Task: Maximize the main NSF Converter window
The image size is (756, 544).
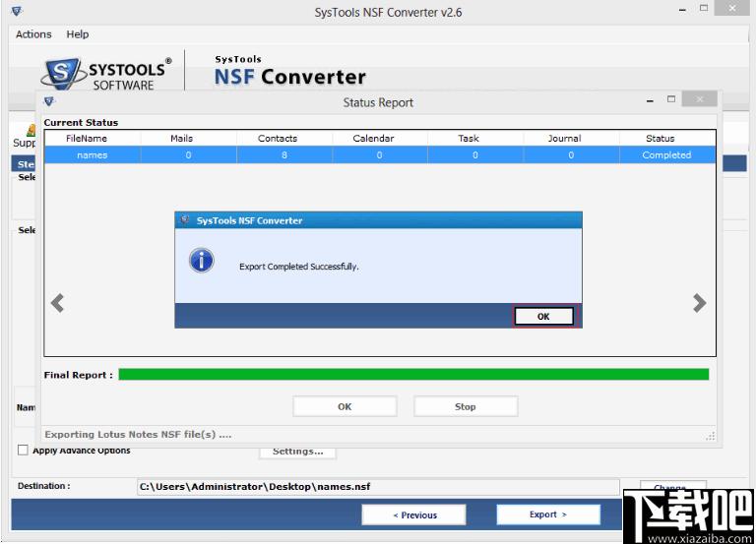Action: (x=704, y=8)
